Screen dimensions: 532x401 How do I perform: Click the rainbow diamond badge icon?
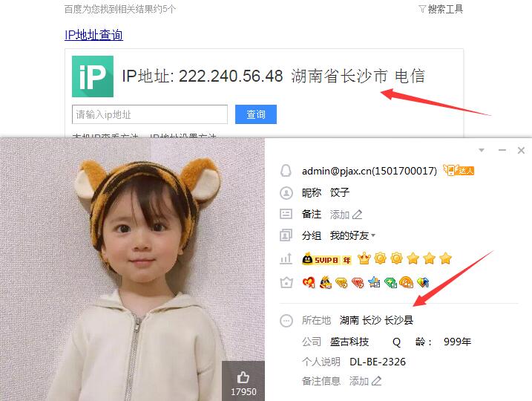point(423,282)
